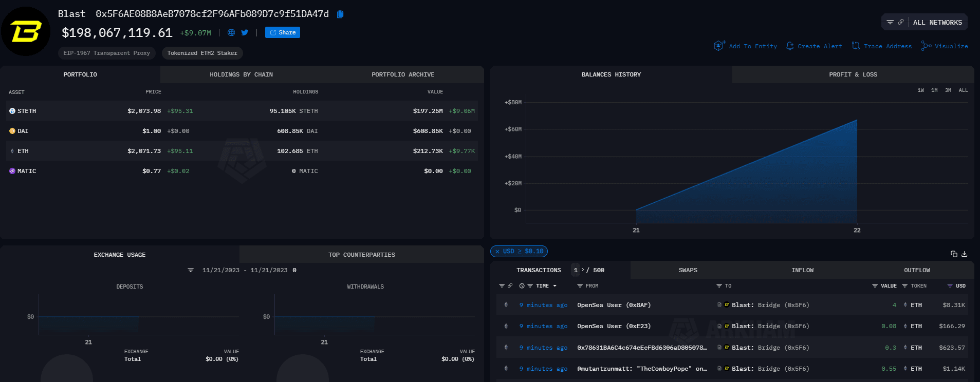Open the @mutantrunmatt sender link

point(642,369)
